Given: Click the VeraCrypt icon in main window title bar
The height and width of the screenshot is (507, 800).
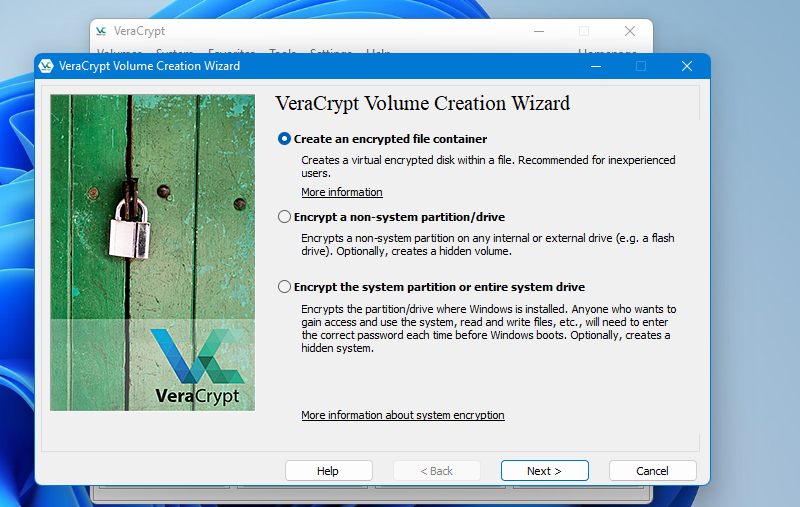Looking at the screenshot, I should coord(101,31).
